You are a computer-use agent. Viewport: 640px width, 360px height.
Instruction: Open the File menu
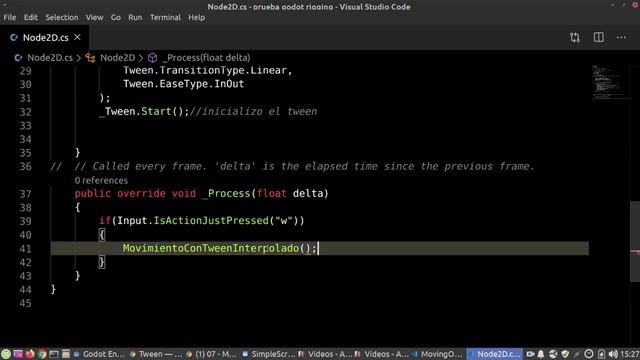pyautogui.click(x=10, y=18)
